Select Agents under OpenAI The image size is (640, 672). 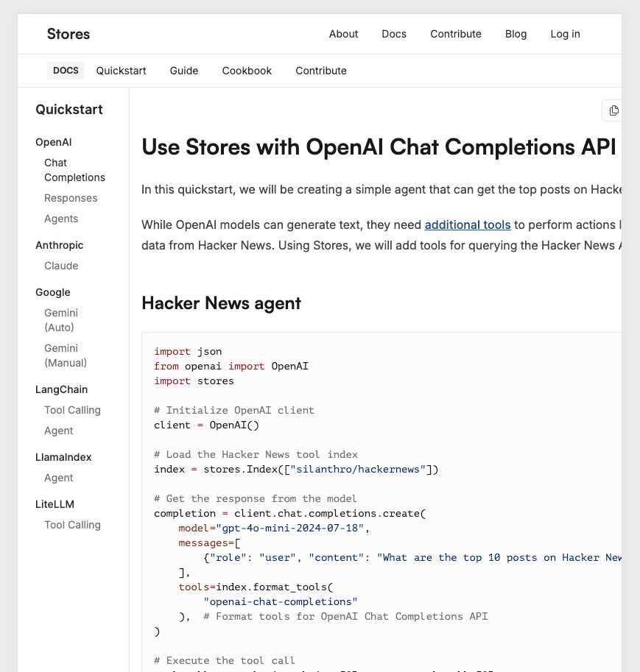coord(61,219)
